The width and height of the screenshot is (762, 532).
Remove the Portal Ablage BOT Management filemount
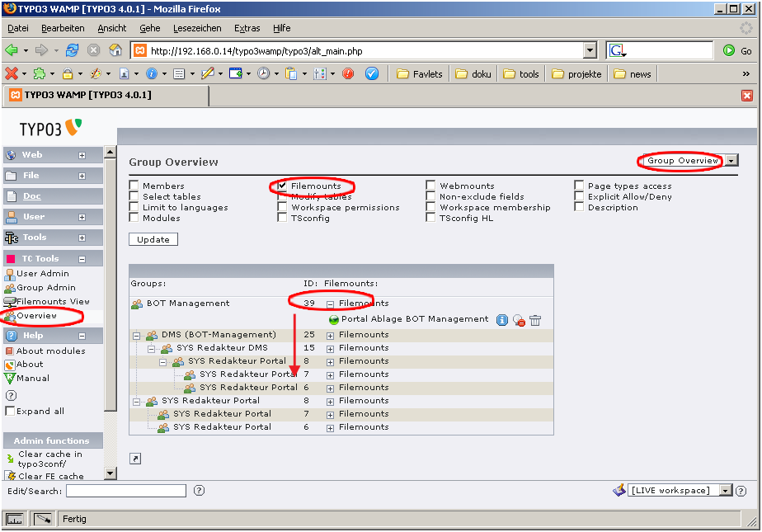pos(519,320)
